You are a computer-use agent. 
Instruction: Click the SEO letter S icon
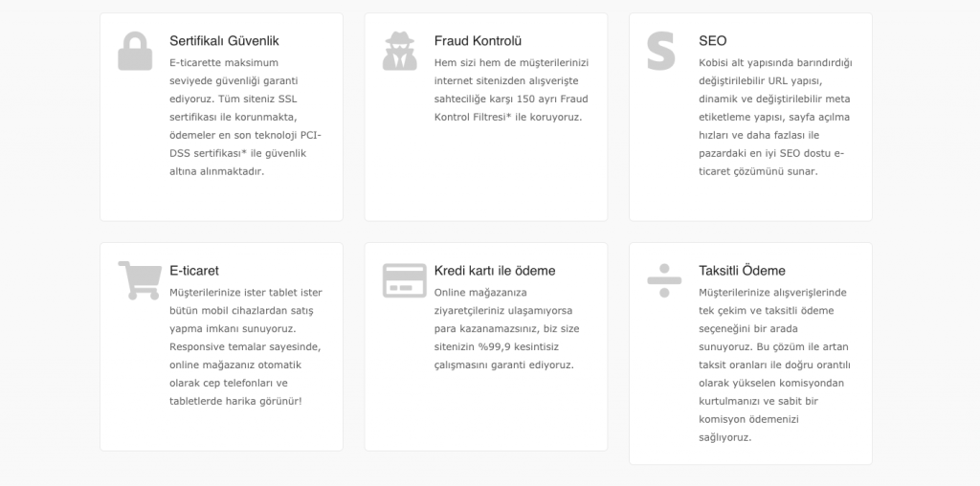coord(661,52)
